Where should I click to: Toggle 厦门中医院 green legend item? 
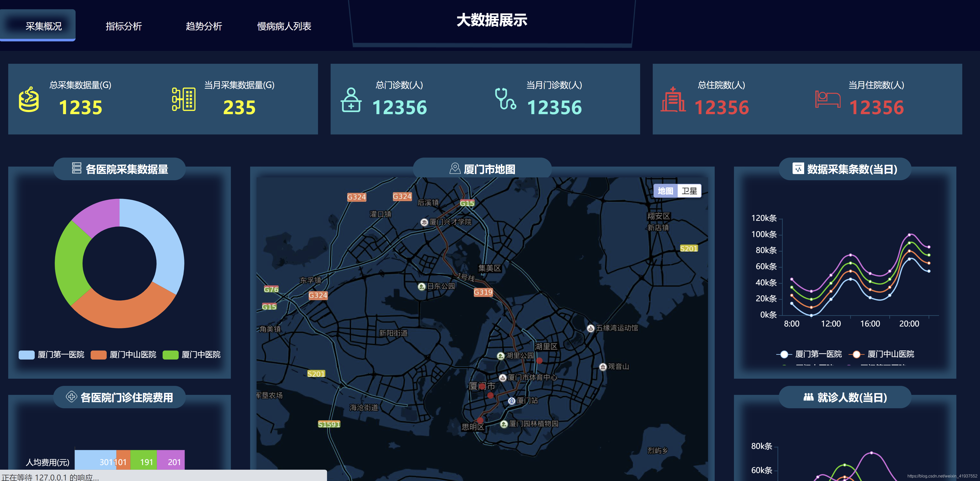tap(192, 355)
